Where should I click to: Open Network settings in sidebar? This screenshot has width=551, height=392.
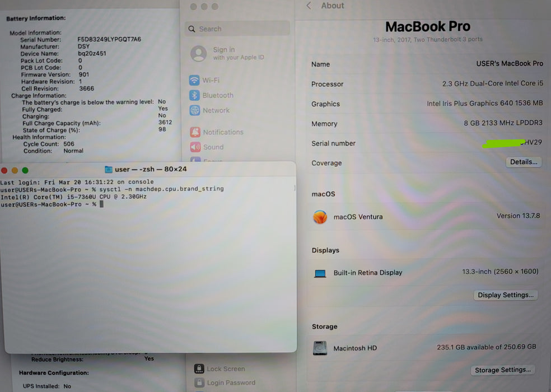[x=209, y=110]
